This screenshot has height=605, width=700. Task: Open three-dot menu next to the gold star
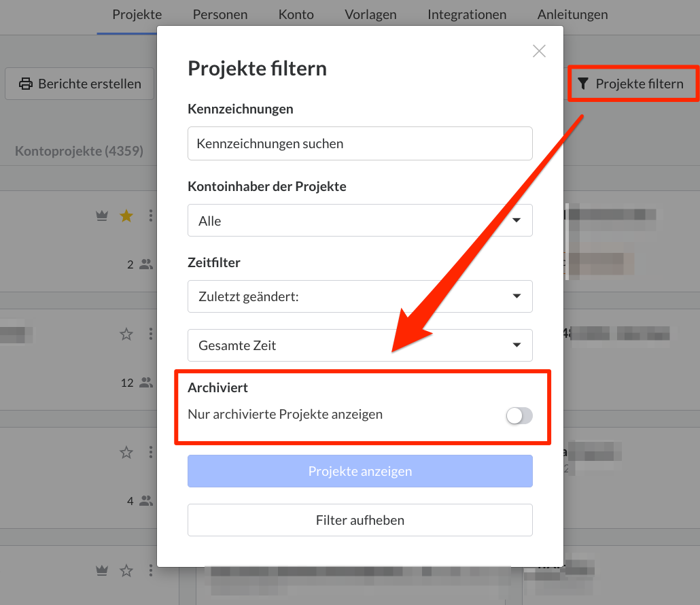click(151, 215)
